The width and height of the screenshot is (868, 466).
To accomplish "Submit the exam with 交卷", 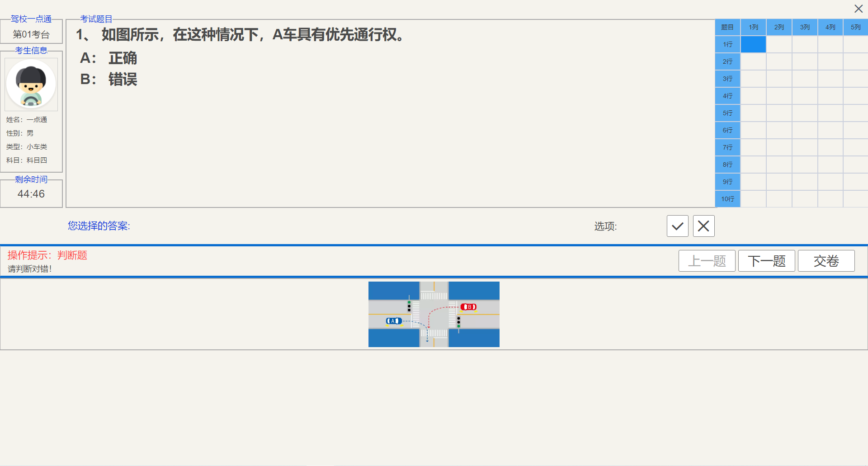I will (x=826, y=261).
